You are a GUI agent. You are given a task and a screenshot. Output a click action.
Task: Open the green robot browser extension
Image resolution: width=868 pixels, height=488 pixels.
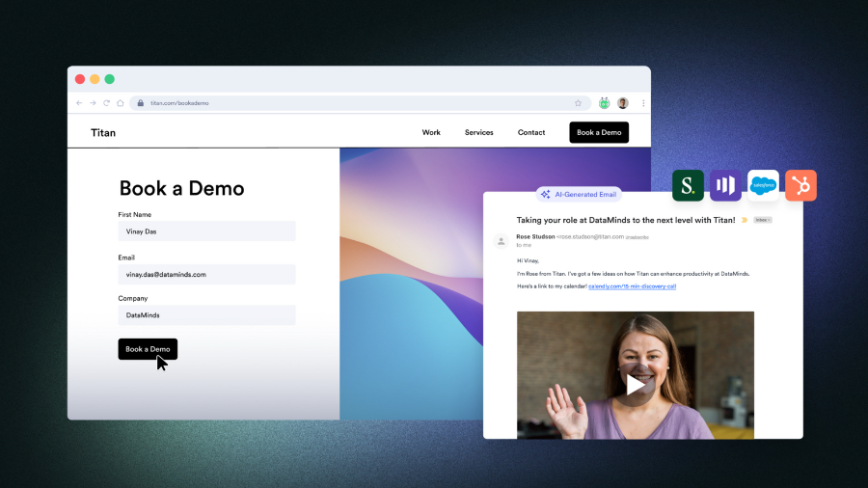(x=604, y=103)
